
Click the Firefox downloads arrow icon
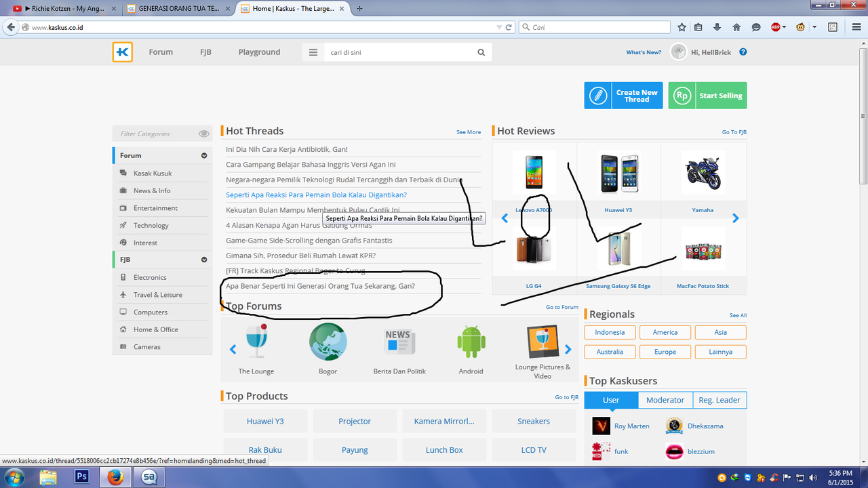click(717, 27)
